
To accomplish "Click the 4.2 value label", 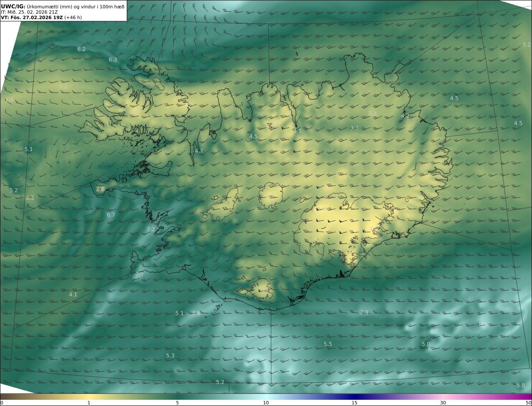I will tap(405, 115).
